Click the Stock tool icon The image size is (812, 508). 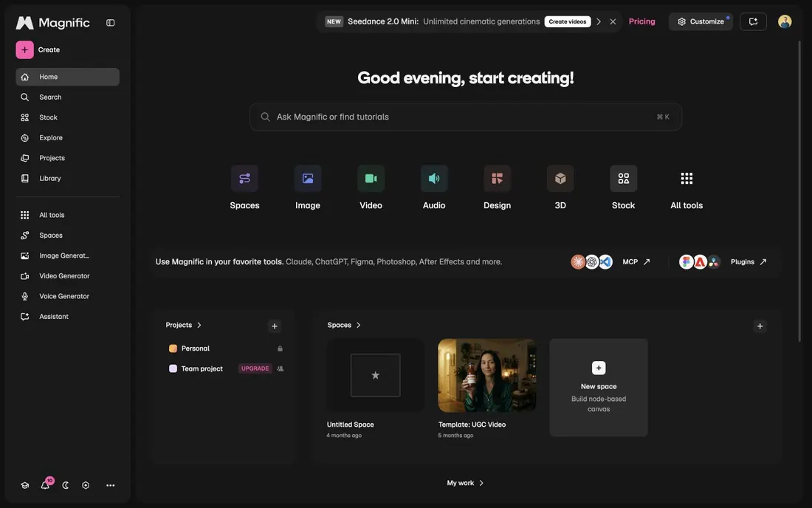coord(624,179)
